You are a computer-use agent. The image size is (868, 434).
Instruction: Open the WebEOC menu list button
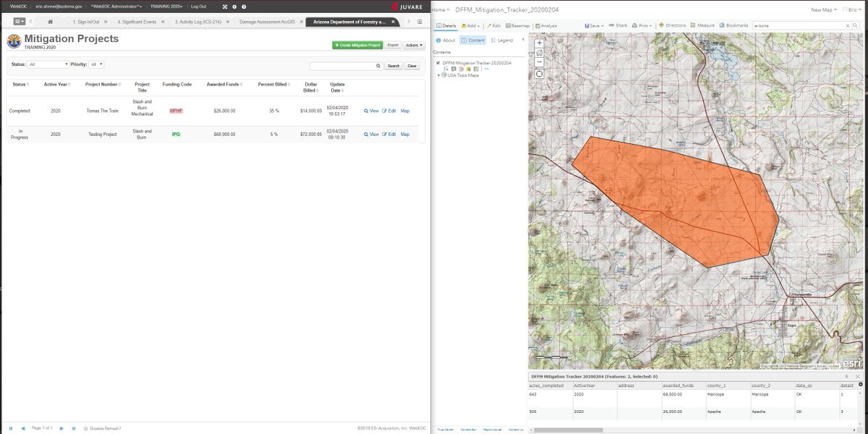click(19, 22)
